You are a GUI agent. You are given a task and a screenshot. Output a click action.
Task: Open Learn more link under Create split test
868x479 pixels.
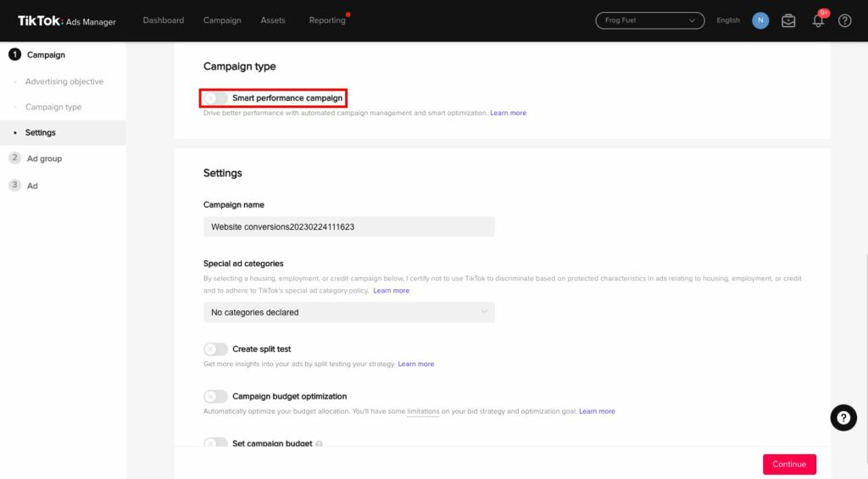[415, 364]
